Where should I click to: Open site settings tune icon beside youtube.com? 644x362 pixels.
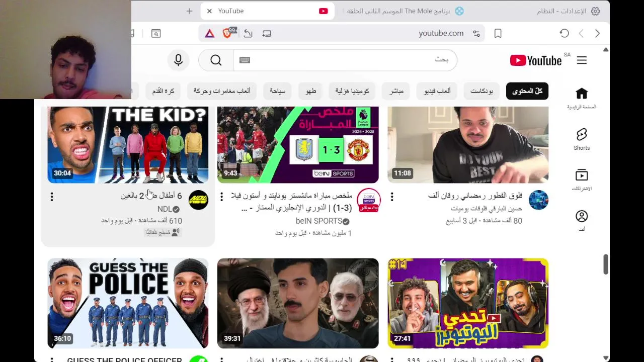tap(476, 33)
